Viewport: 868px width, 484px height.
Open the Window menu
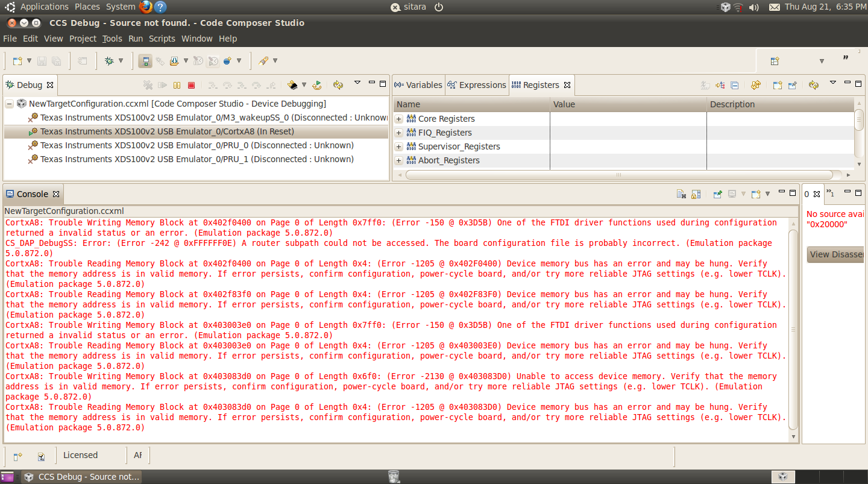[197, 39]
